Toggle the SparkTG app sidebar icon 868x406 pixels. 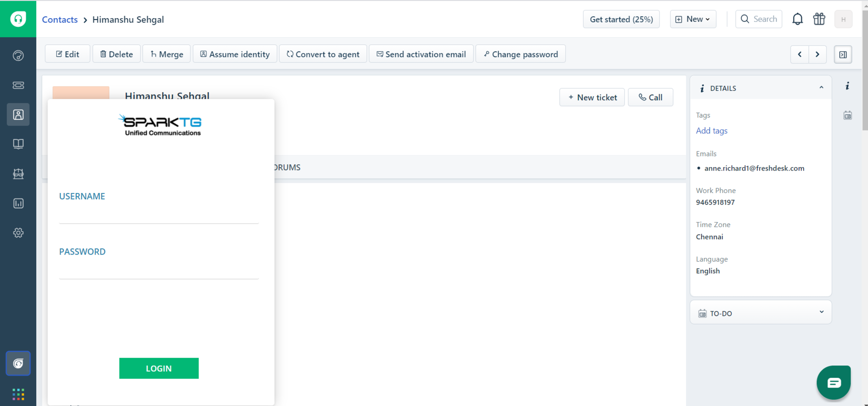click(18, 363)
